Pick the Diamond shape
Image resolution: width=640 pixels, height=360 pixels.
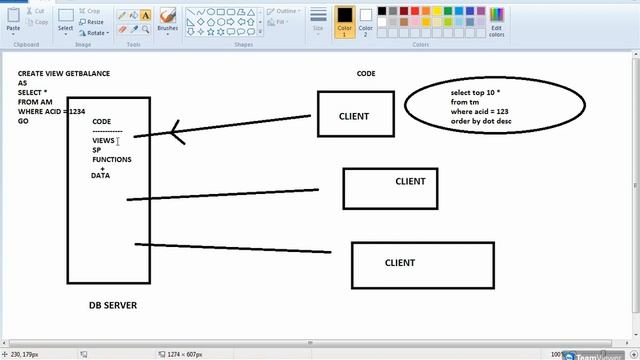coord(201,22)
